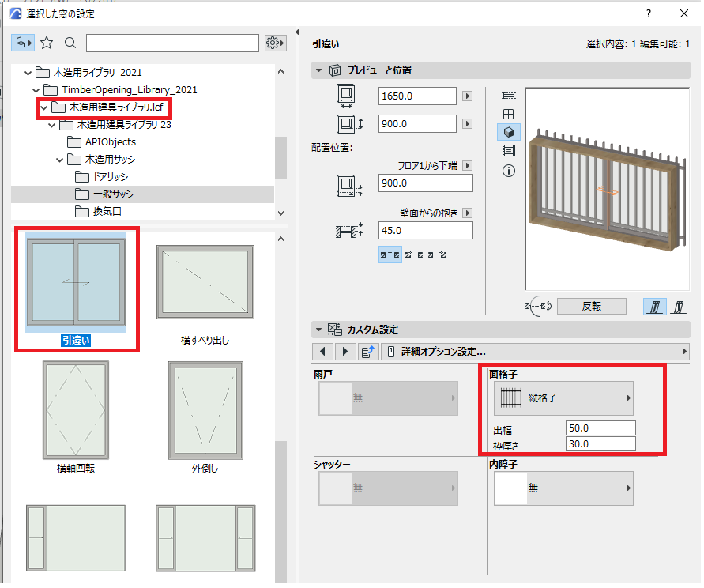Screen dimensions: 704x588
Task: Open 詳細オプション設定 page selector
Action: pyautogui.click(x=535, y=351)
